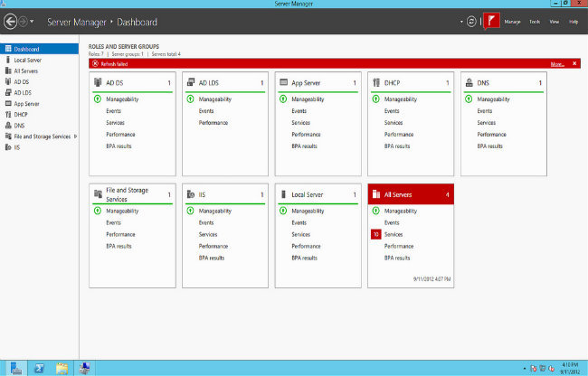Open File Explorer from the taskbar

point(62,368)
